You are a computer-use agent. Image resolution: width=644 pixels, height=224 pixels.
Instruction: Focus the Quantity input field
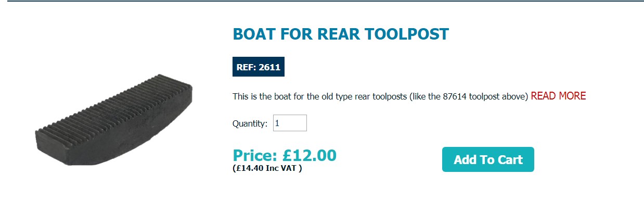[290, 123]
